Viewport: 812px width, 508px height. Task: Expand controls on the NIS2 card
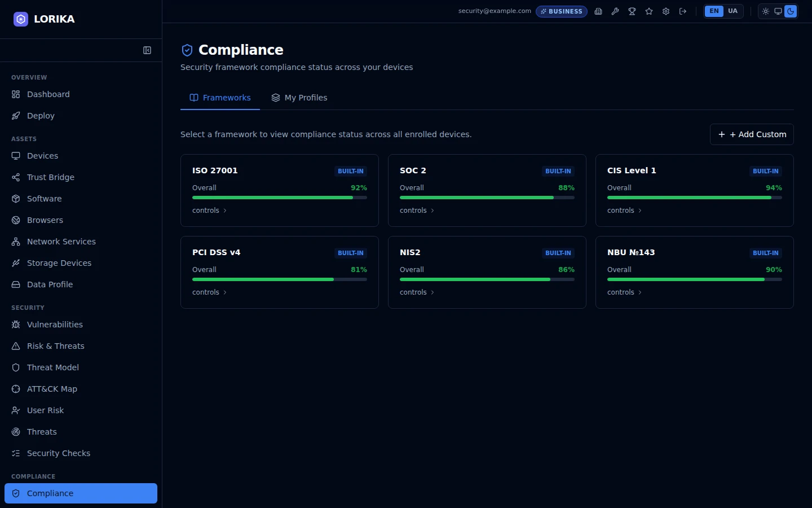(x=417, y=292)
